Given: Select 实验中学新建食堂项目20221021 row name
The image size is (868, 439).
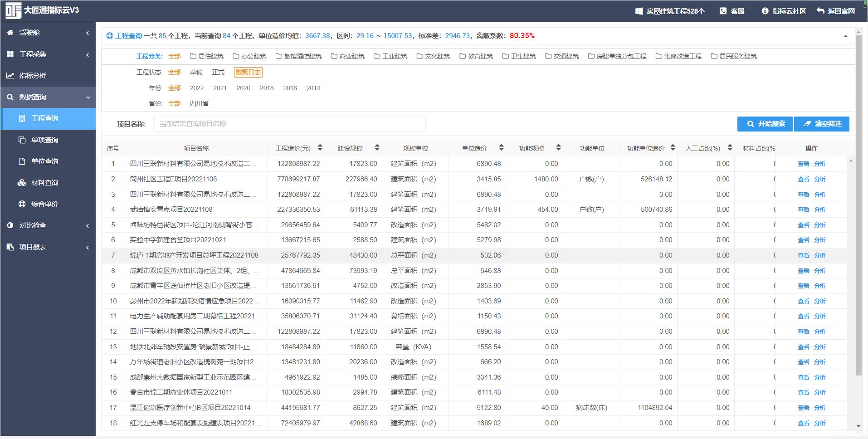Looking at the screenshot, I should pos(178,240).
